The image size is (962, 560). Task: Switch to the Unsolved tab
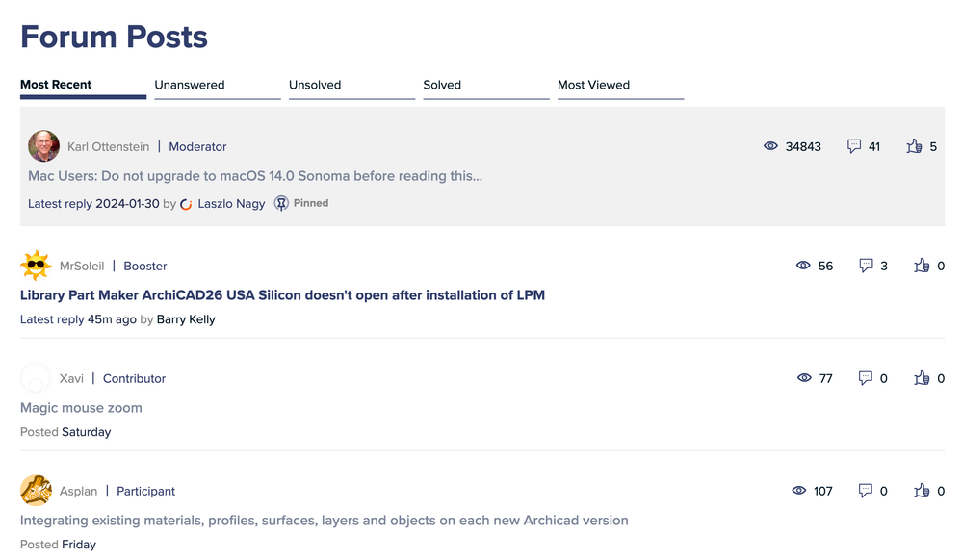315,85
